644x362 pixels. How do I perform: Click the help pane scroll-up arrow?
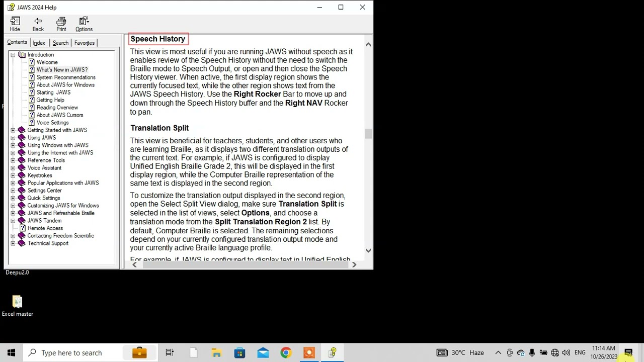pyautogui.click(x=368, y=45)
